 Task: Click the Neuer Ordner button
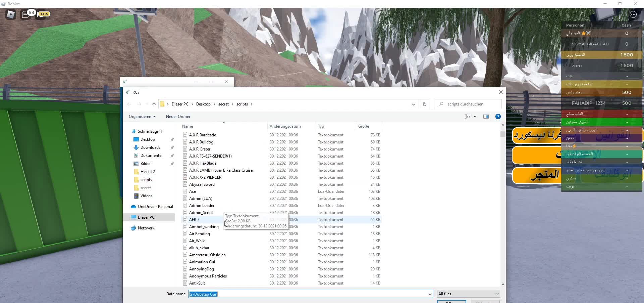point(178,117)
